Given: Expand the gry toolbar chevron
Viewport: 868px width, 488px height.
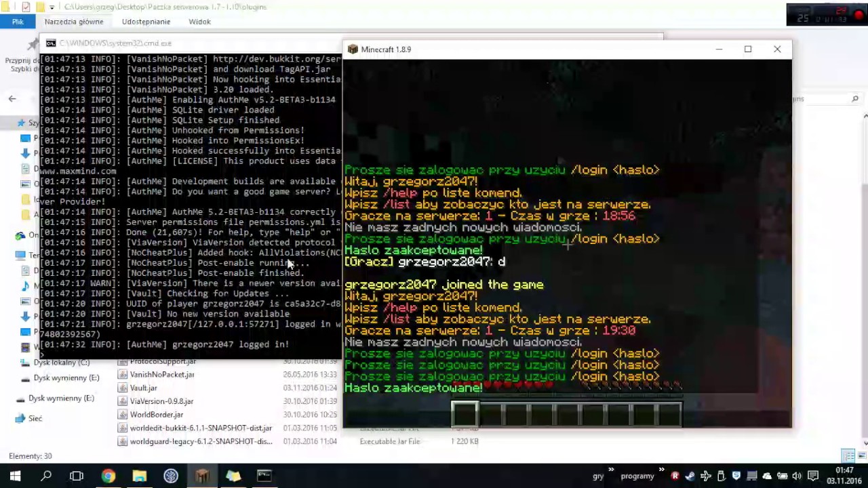Looking at the screenshot, I should pyautogui.click(x=611, y=469).
